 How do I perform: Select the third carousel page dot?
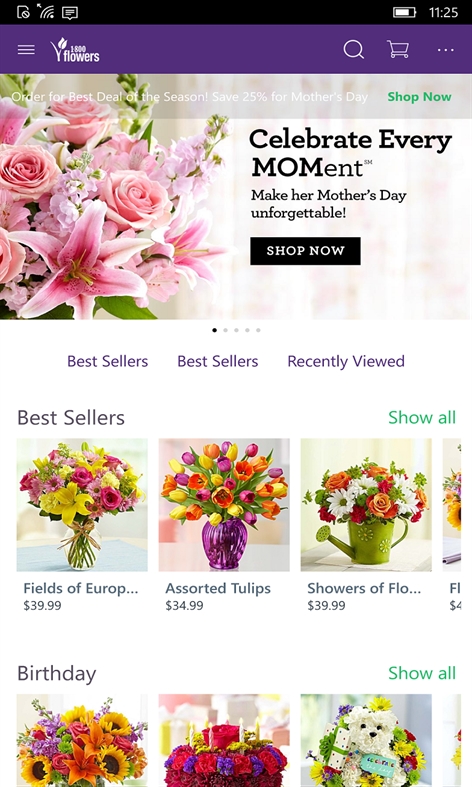click(237, 330)
